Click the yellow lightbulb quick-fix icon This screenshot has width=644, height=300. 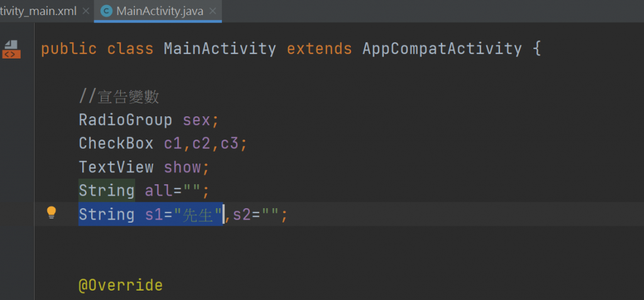pos(51,213)
